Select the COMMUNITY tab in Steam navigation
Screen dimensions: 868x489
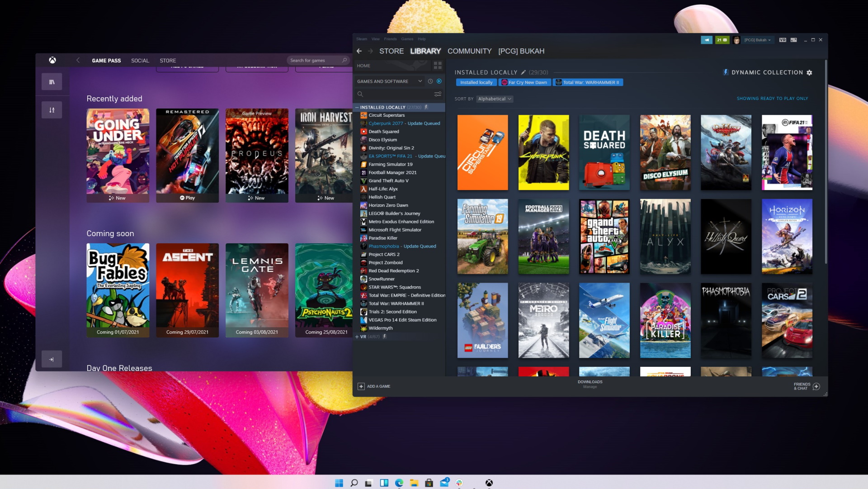[x=468, y=51]
